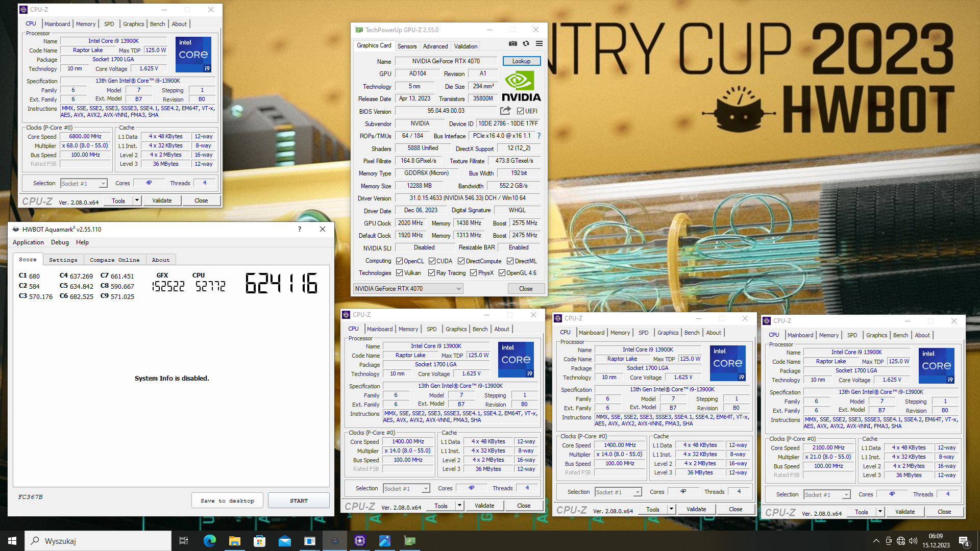Screen dimensions: 980x551
Task: Open Memory tab in top-left CPU-Z
Action: [86, 24]
